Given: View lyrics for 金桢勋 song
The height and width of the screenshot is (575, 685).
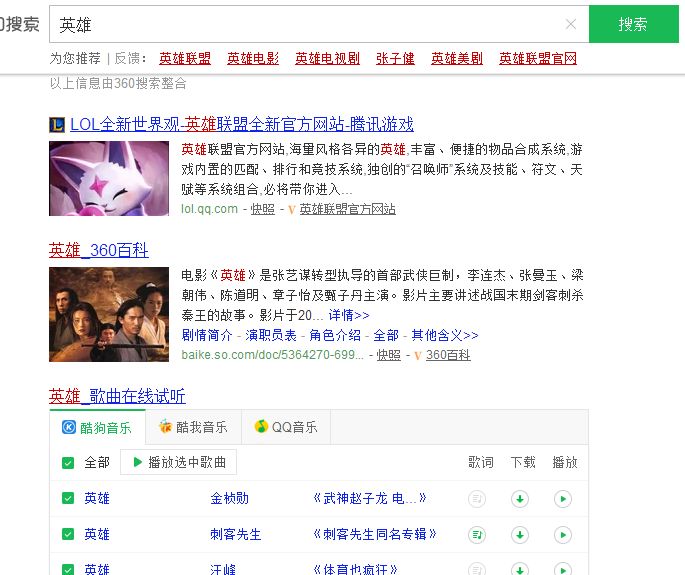Looking at the screenshot, I should coord(477,499).
